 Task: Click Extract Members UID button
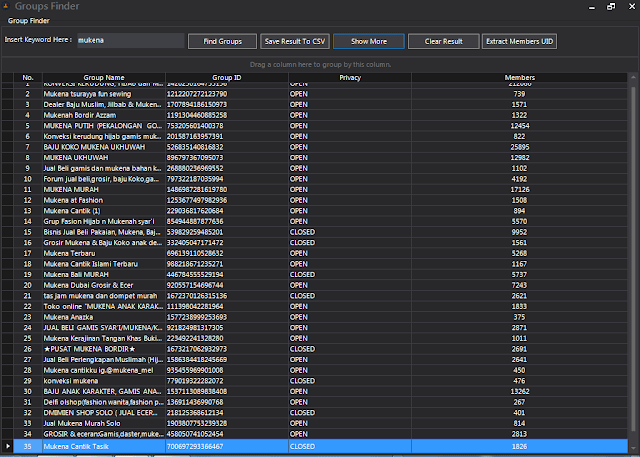tap(519, 41)
